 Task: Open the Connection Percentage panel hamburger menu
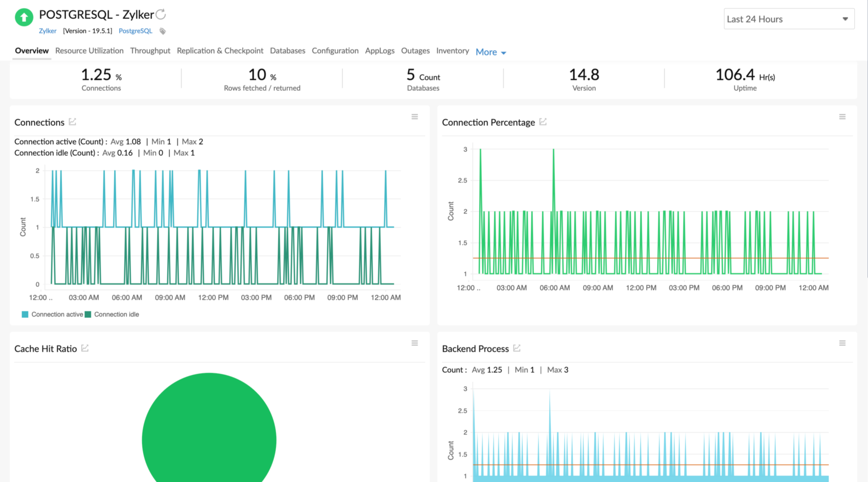pyautogui.click(x=842, y=117)
